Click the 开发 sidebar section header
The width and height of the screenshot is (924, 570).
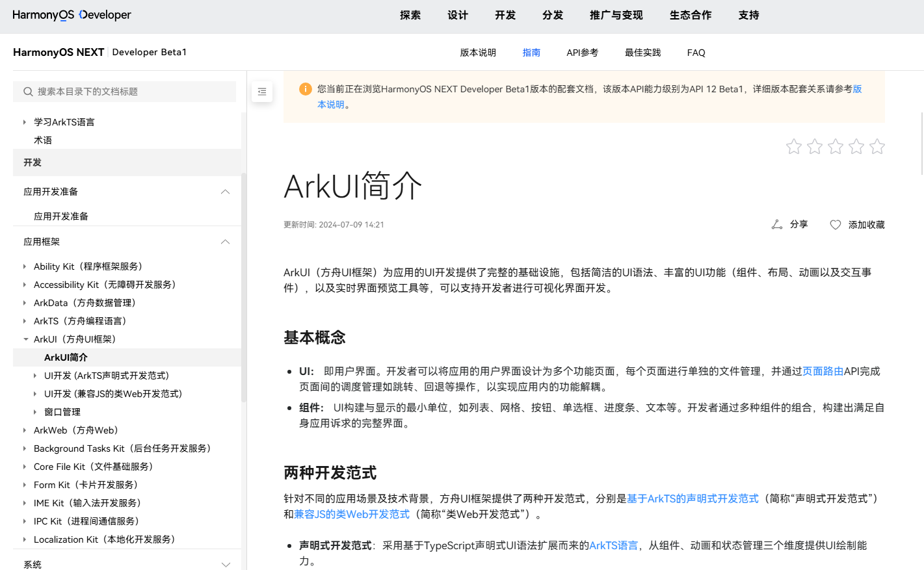coord(127,162)
